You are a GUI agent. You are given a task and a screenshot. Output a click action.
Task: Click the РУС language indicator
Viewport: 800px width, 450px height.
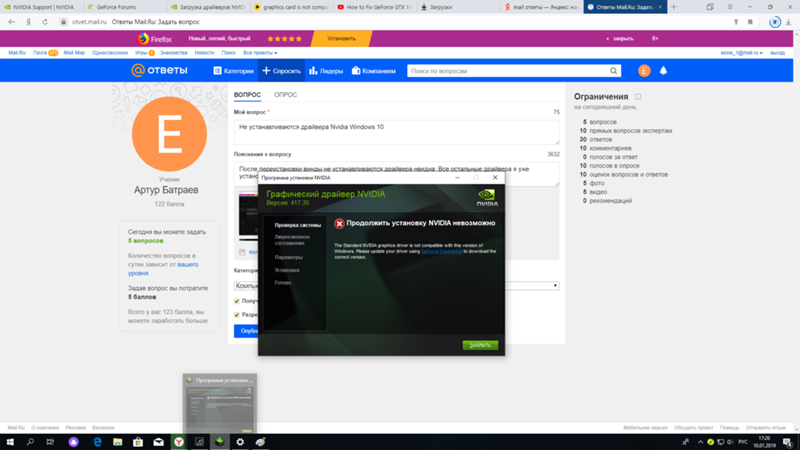pos(743,442)
